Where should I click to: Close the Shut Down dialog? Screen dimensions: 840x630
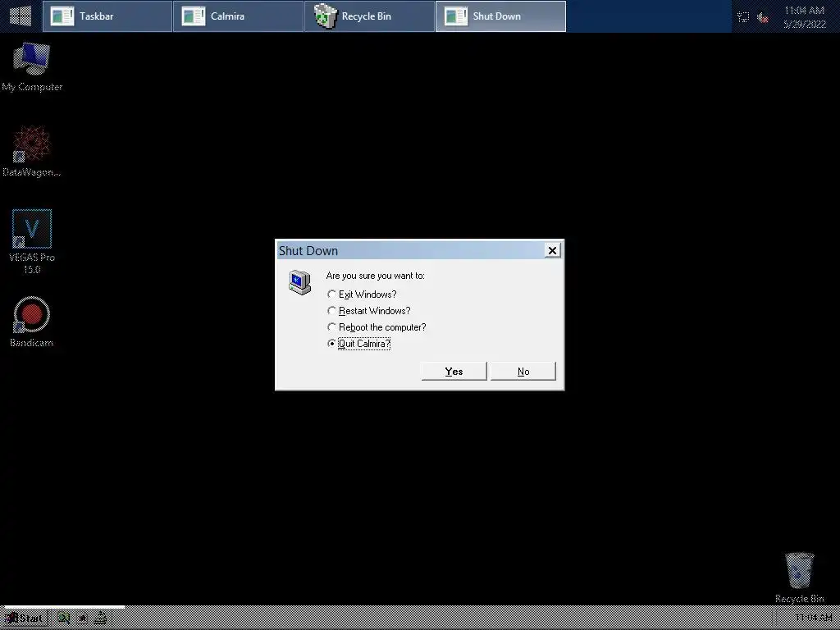(552, 250)
